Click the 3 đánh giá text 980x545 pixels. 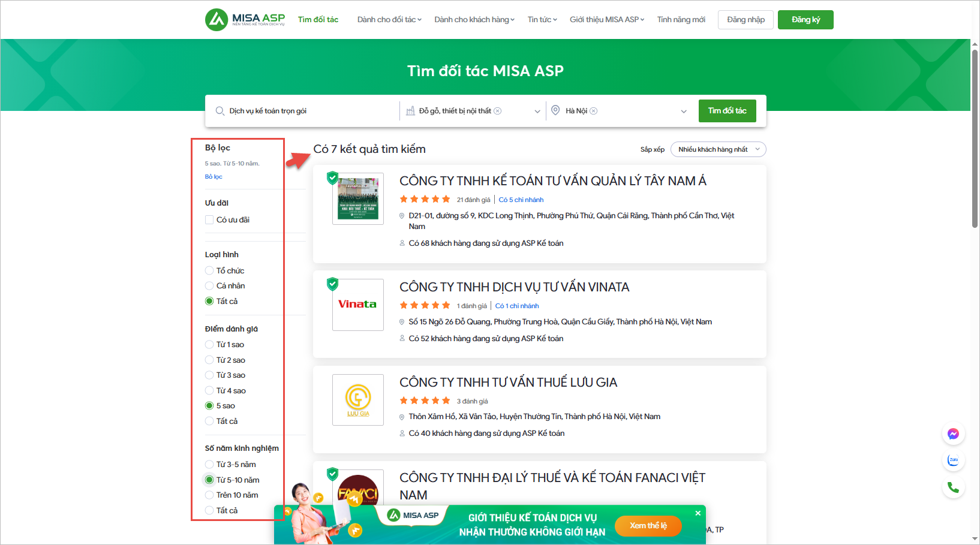pos(472,401)
